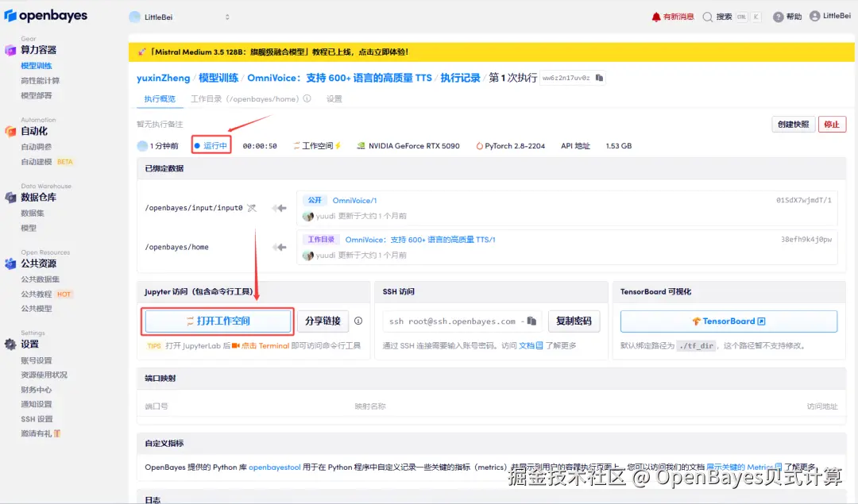858x504 pixels.
Task: Click the 打开工作空间 button
Action: [x=218, y=321]
